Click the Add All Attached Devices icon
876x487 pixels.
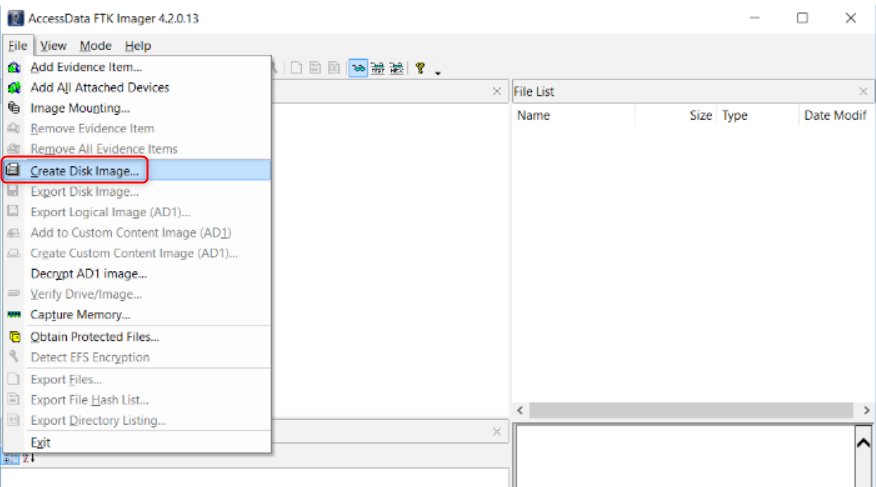tap(14, 88)
